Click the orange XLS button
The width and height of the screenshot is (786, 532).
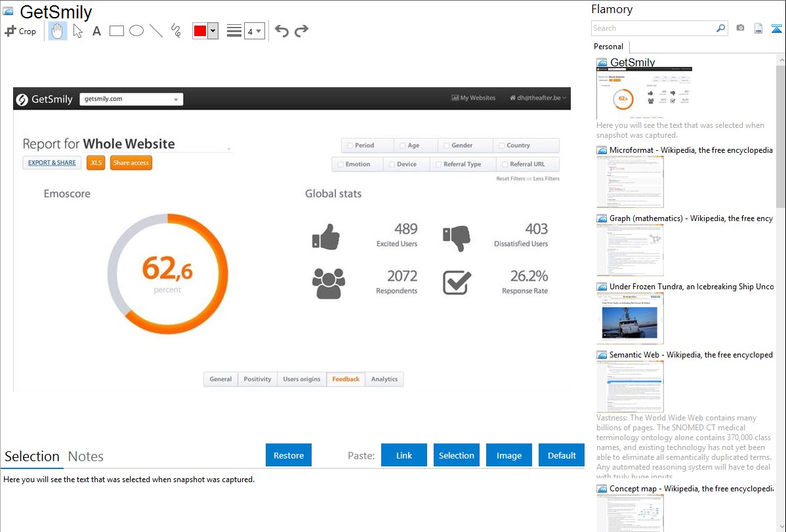[x=96, y=163]
